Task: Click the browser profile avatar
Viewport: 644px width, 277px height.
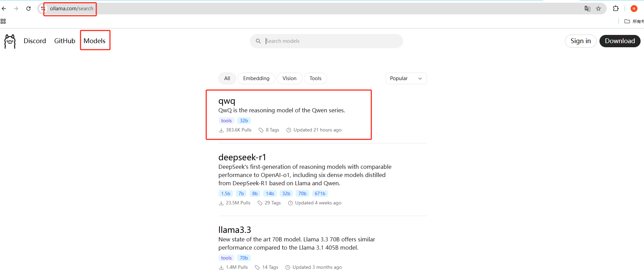Action: (634, 9)
